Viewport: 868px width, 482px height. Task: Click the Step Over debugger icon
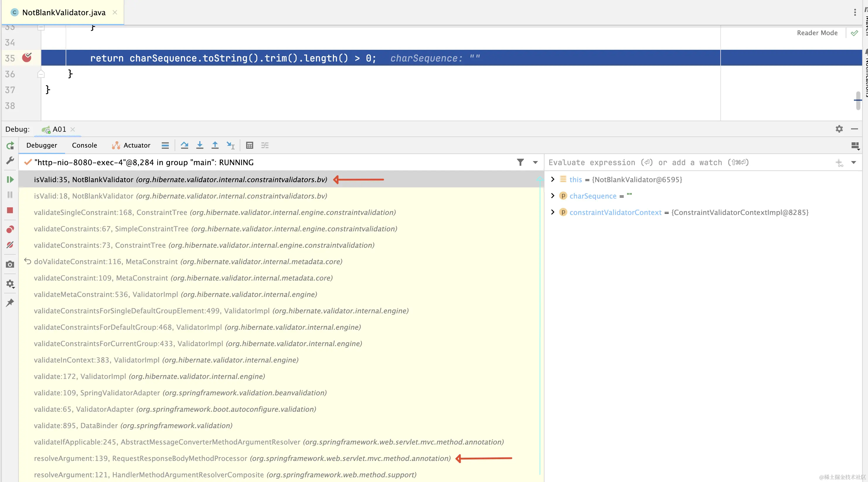[x=184, y=145]
